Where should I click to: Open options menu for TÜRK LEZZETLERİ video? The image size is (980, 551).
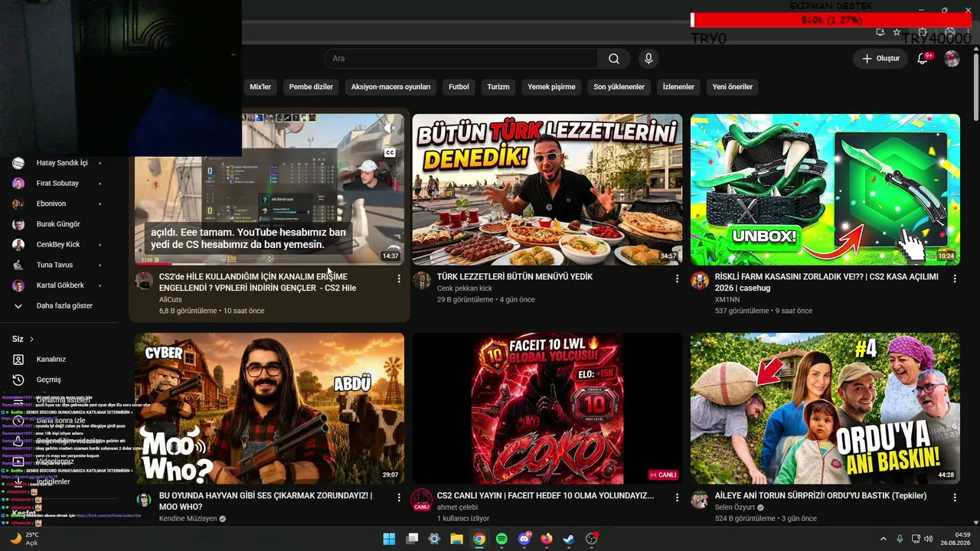677,279
